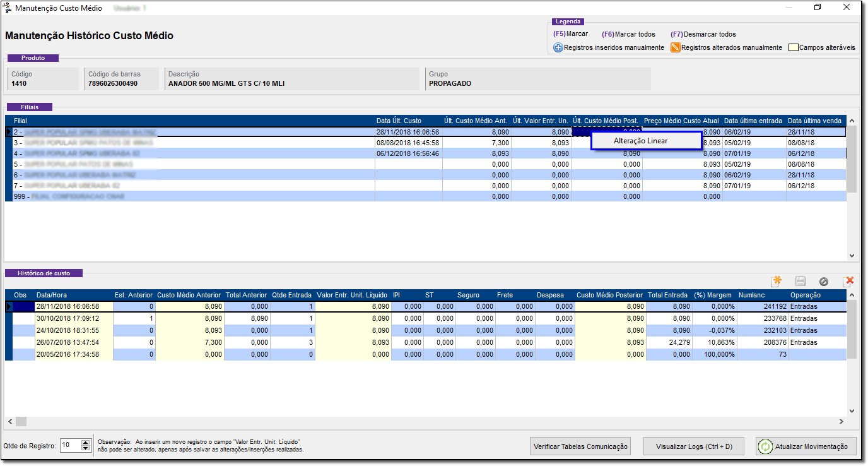
Task: Click the orange pencil legend icon
Action: point(675,48)
